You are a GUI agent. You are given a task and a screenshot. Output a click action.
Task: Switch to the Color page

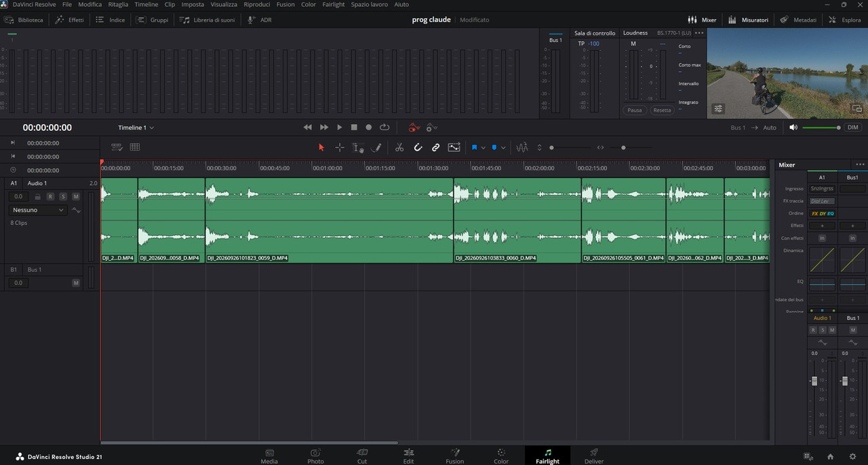(x=501, y=456)
